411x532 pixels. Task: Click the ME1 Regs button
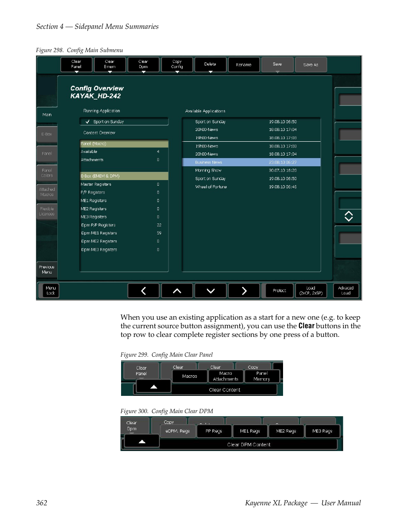click(250, 431)
